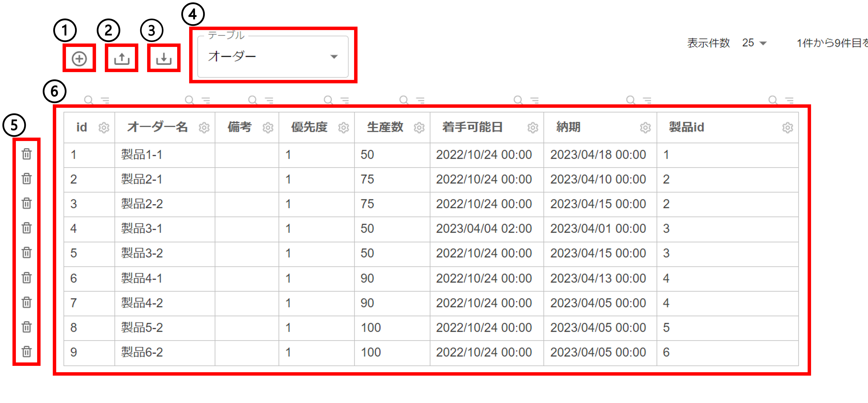The width and height of the screenshot is (868, 403).
Task: Click search icon above id column
Action: (88, 100)
